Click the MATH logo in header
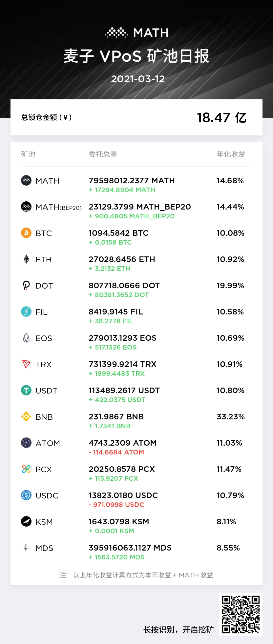 (x=137, y=32)
